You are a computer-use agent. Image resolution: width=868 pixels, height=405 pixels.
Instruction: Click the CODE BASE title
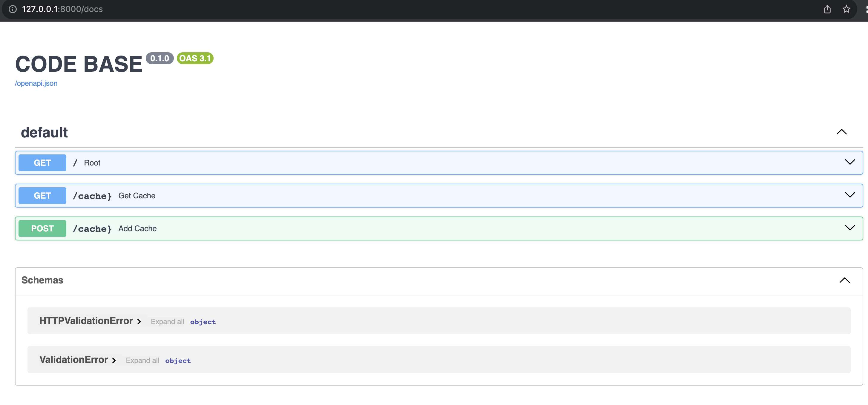point(79,64)
